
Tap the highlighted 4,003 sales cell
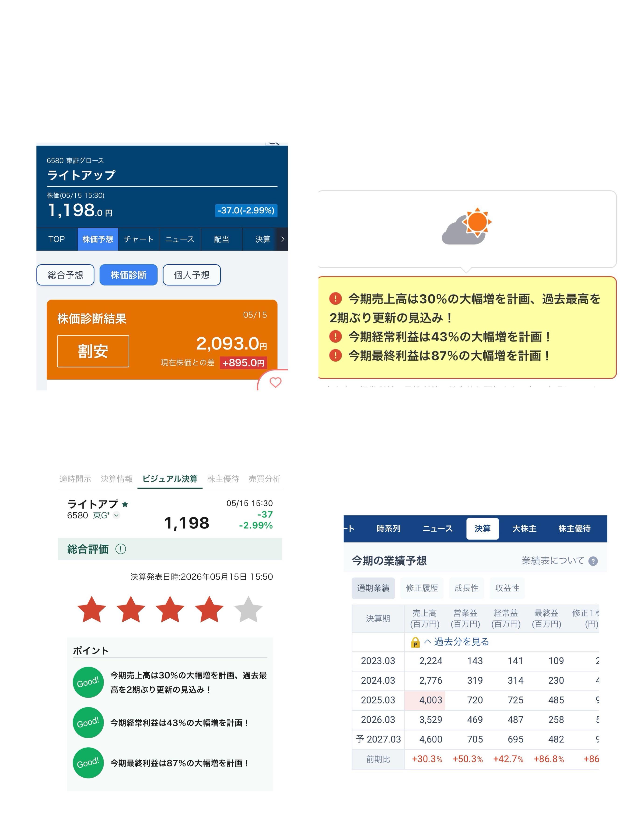(425, 700)
